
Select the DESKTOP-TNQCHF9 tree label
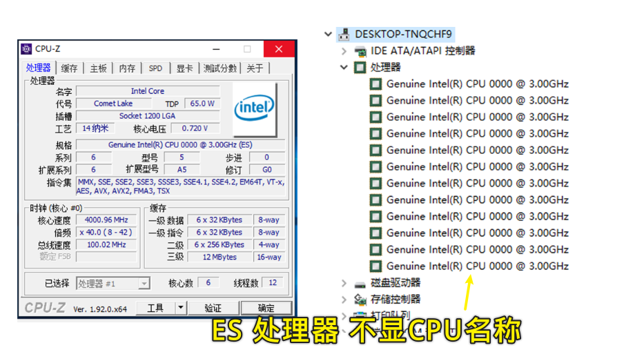403,34
